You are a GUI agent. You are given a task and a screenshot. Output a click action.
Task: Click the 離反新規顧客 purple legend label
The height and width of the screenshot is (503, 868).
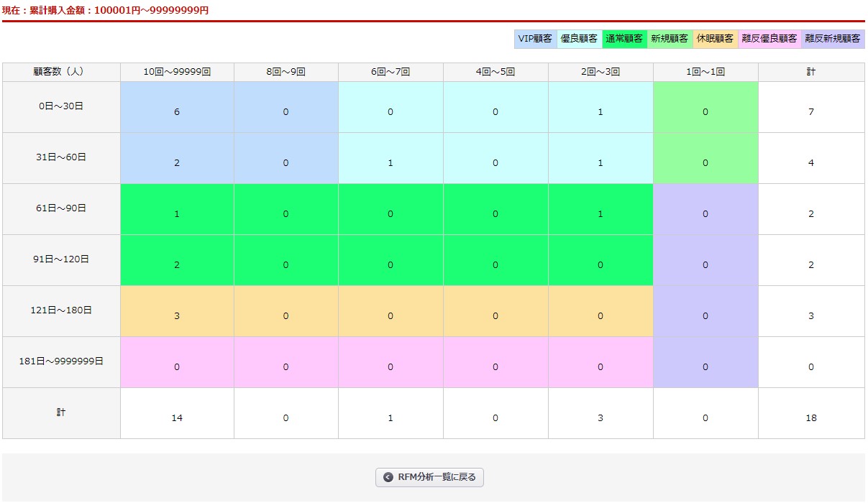(x=833, y=39)
